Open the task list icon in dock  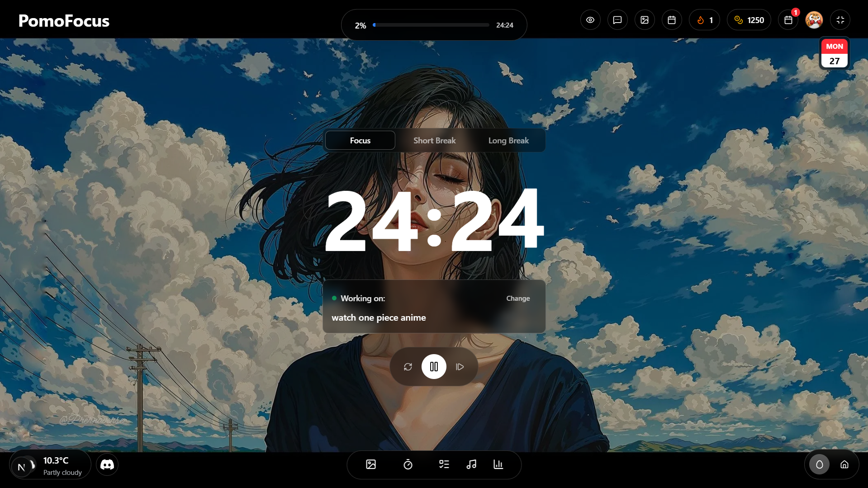(444, 464)
